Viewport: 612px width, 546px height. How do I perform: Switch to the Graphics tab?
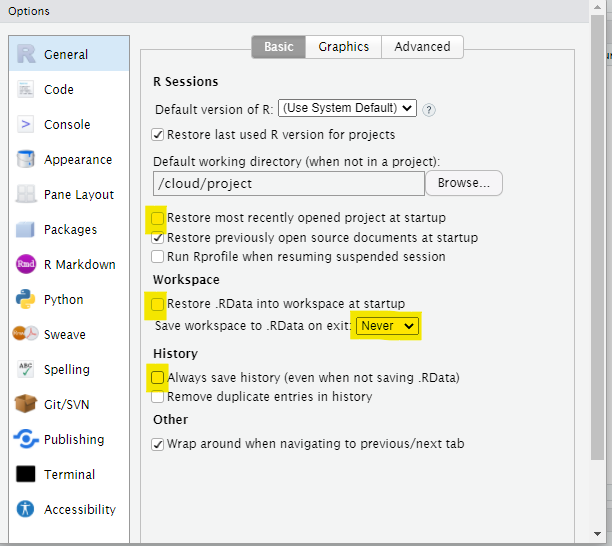(x=343, y=47)
